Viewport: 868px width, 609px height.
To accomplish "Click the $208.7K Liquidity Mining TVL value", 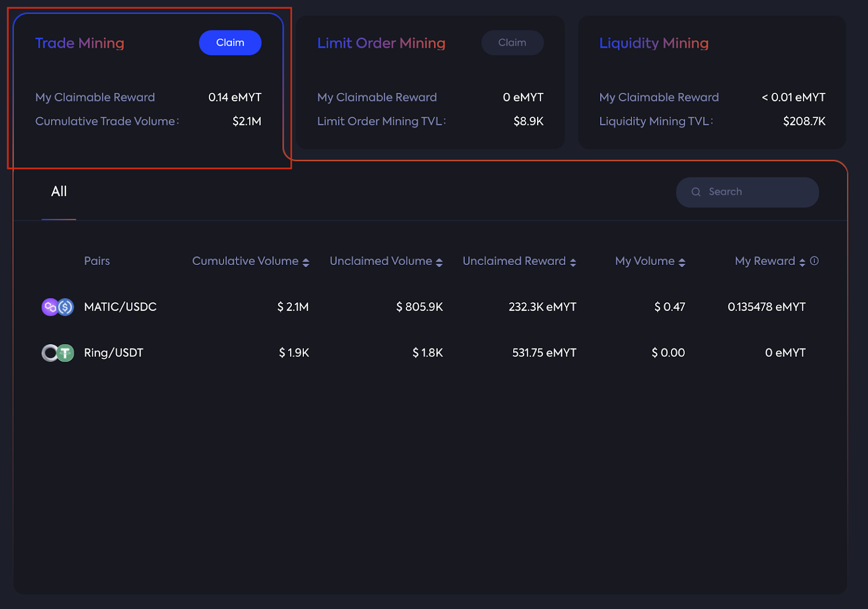I will coord(804,122).
